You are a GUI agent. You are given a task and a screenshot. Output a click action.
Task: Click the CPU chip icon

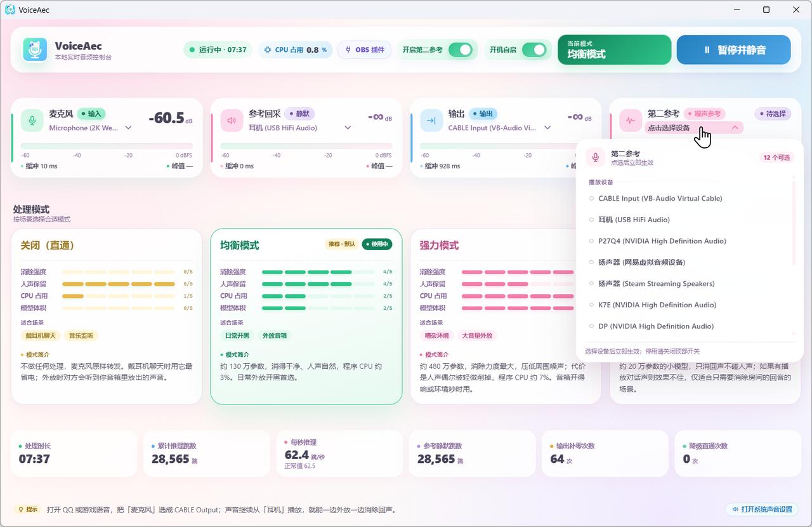click(268, 50)
